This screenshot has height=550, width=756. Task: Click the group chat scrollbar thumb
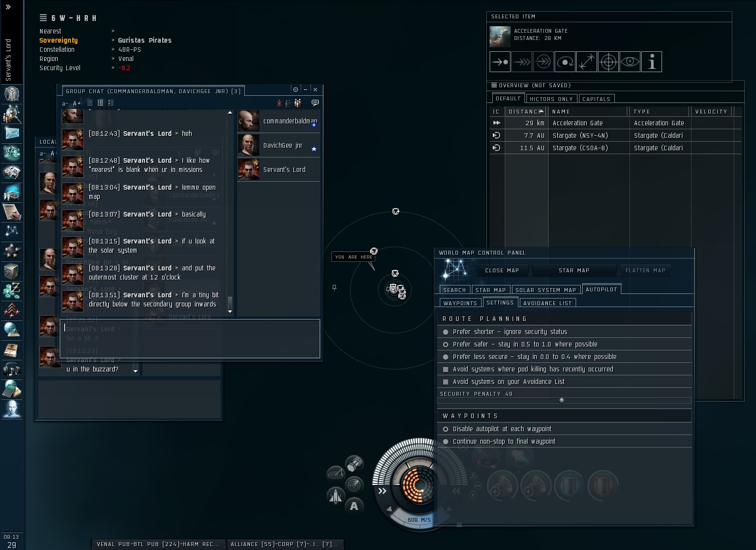(230, 303)
